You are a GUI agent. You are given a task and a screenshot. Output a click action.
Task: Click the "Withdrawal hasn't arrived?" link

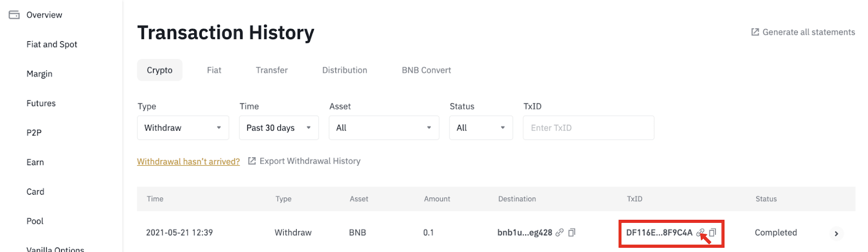pos(188,161)
